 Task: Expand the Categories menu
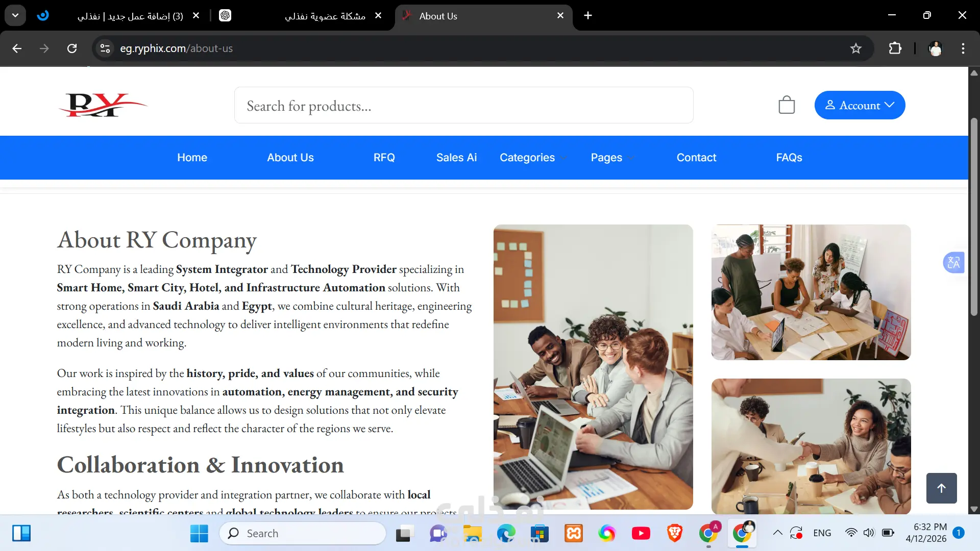click(x=533, y=158)
